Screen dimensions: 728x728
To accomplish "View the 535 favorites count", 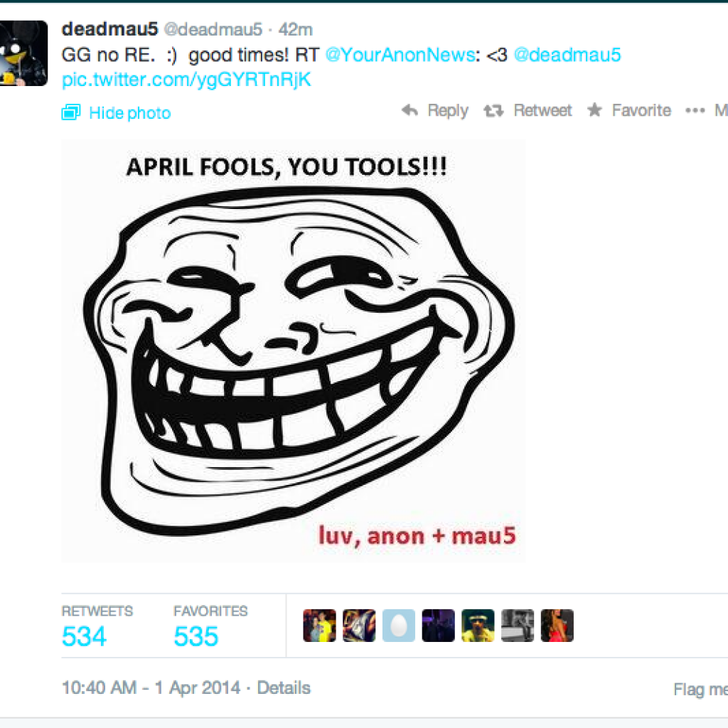I will 196,636.
